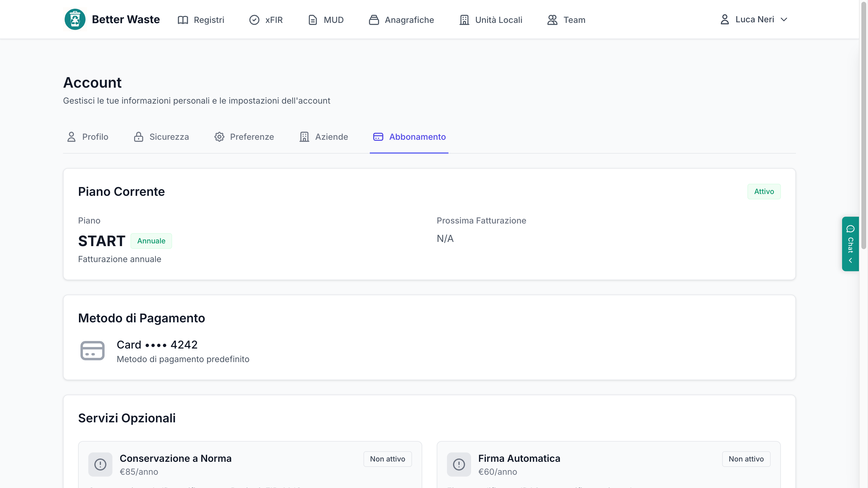Click the MUD document icon
This screenshot has height=488, width=868.
click(313, 20)
